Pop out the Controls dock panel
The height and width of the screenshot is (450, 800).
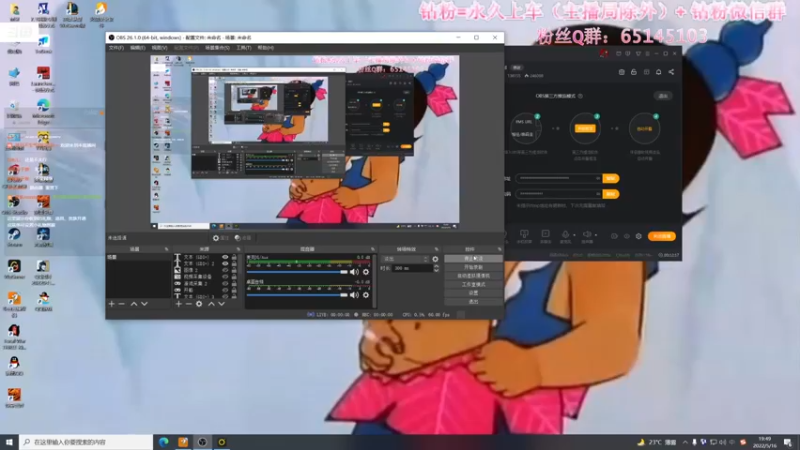(499, 249)
